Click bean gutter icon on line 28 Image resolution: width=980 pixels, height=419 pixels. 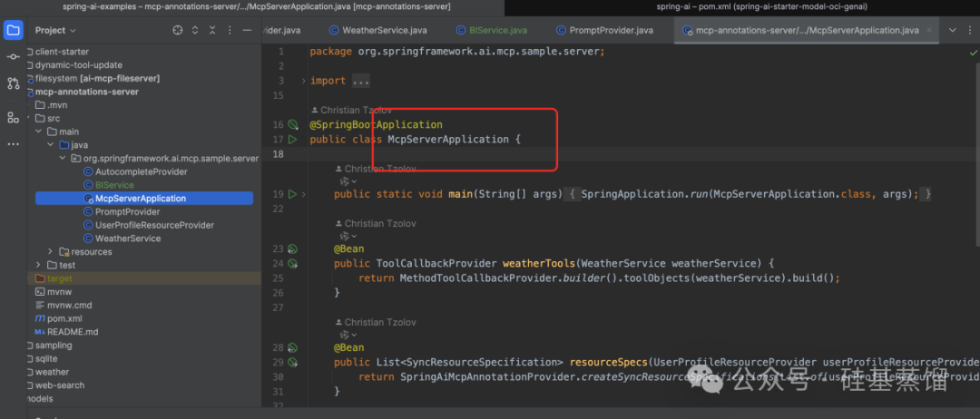(x=293, y=347)
